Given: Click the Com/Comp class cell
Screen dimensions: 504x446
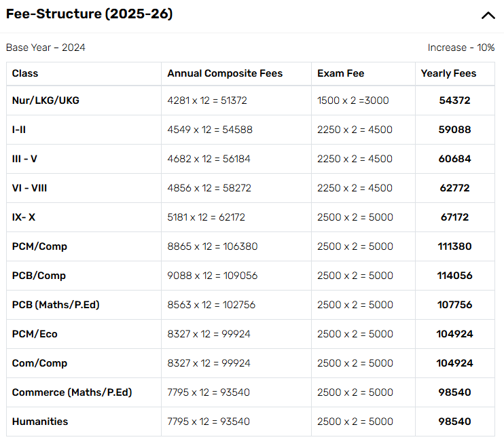Looking at the screenshot, I should [x=39, y=363].
